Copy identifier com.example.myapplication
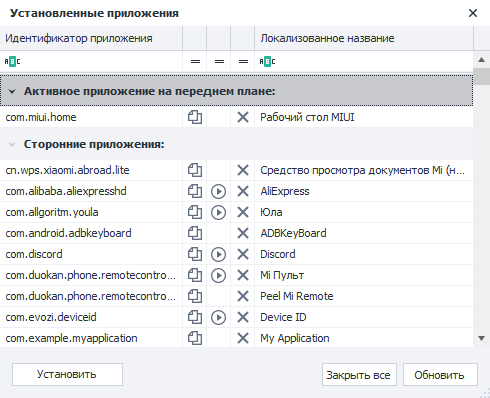The width and height of the screenshot is (490, 398). pos(195,338)
